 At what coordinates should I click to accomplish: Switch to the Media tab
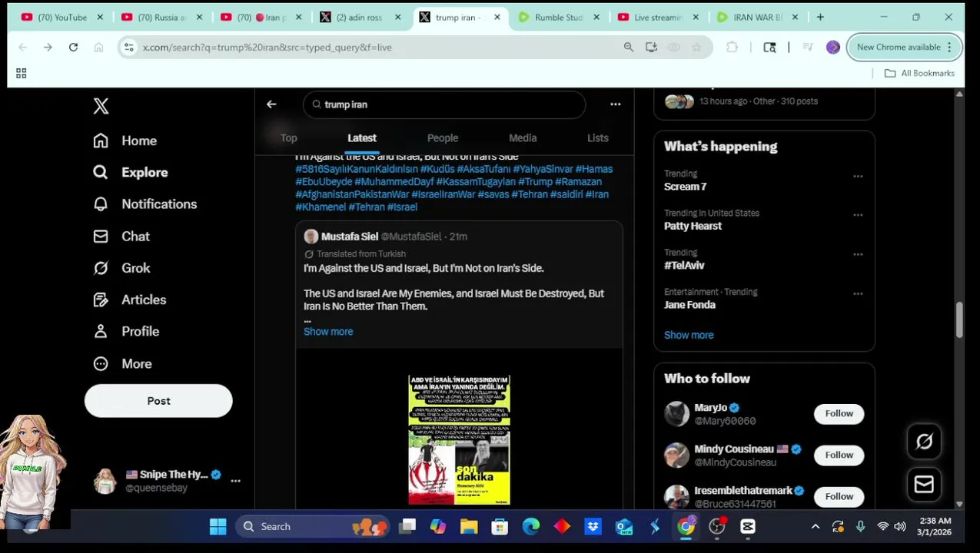[523, 138]
